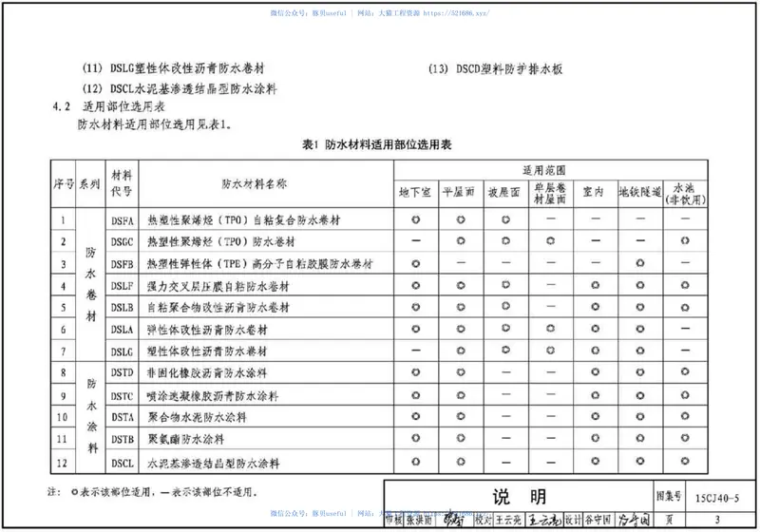Click the DSLG cell in table row 7
The width and height of the screenshot is (760, 532).
pos(123,351)
